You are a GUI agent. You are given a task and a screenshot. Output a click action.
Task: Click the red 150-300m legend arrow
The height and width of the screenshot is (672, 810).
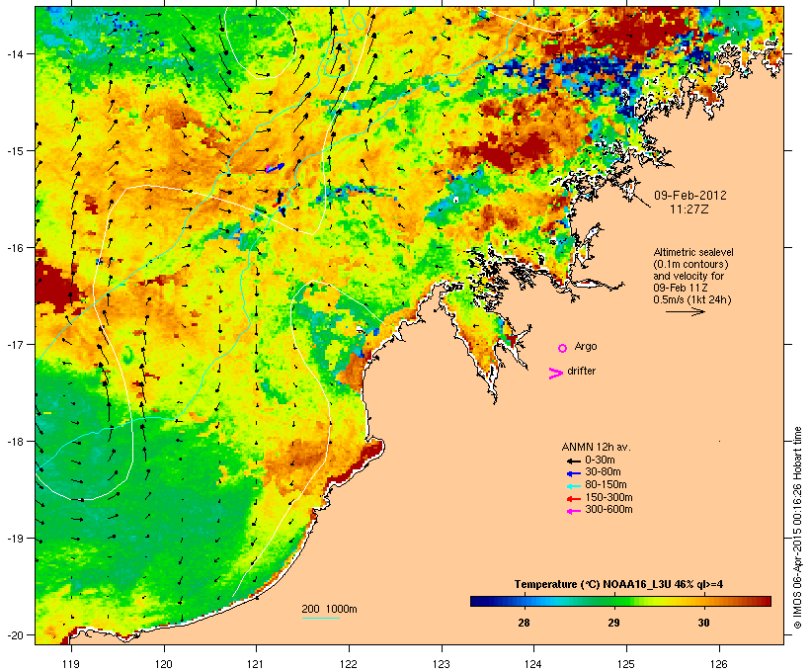tap(574, 499)
